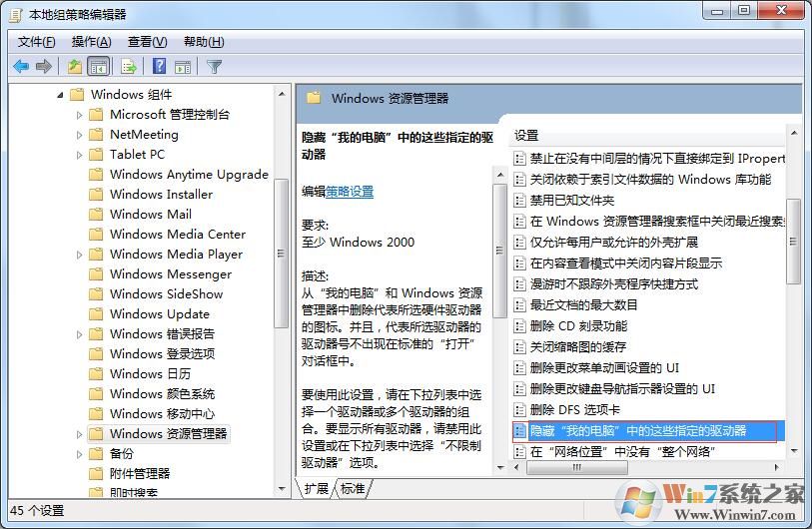
Task: Click the Back arrow toolbar icon
Action: point(21,66)
